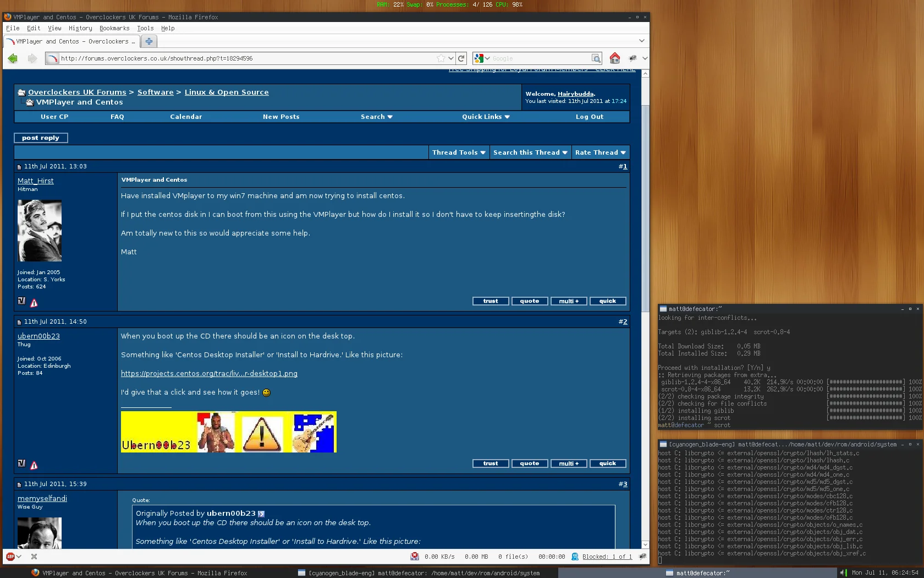
Task: View Matt_Hirst's avatar image
Action: 40,231
